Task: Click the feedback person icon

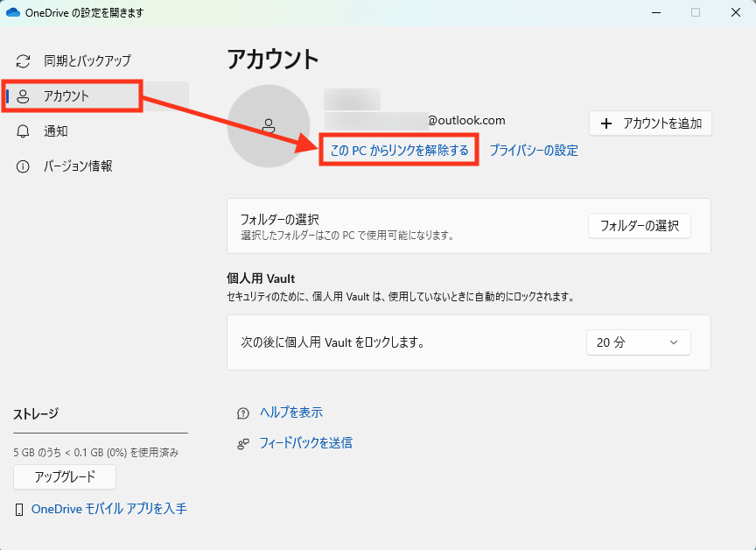Action: [243, 444]
